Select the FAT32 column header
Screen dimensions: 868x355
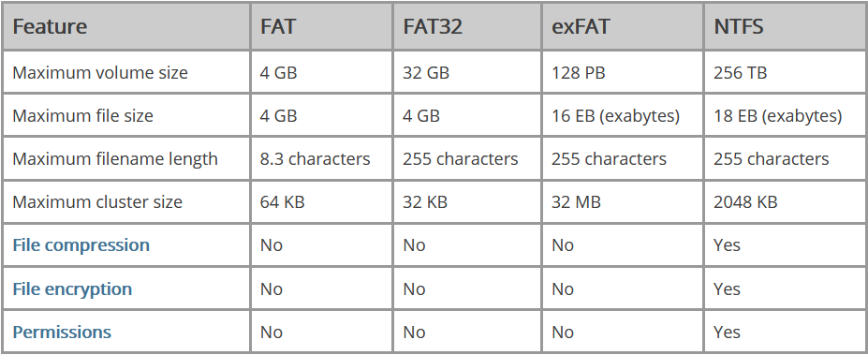point(432,27)
